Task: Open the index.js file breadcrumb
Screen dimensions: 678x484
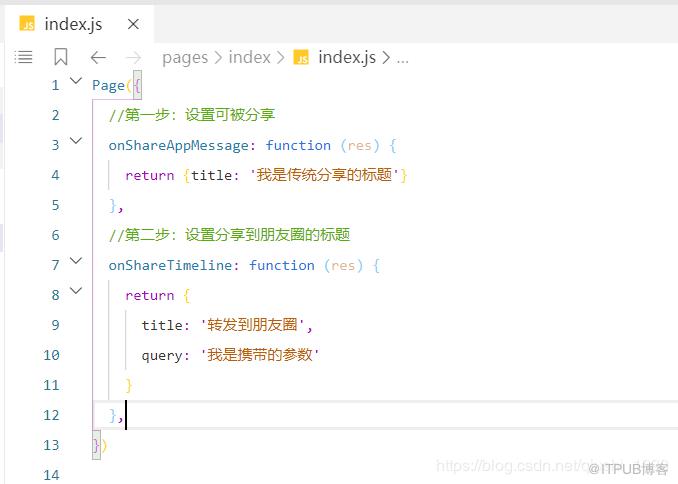Action: [347, 57]
